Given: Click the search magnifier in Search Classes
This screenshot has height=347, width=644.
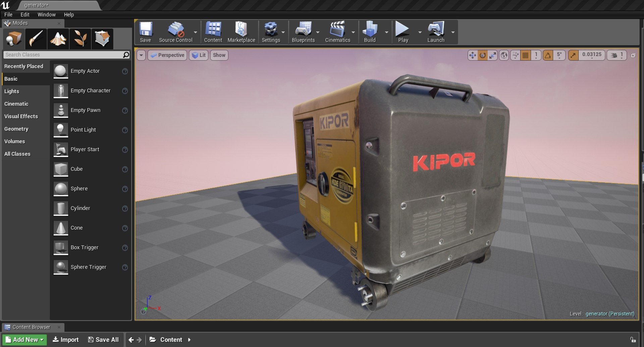Looking at the screenshot, I should pyautogui.click(x=126, y=55).
